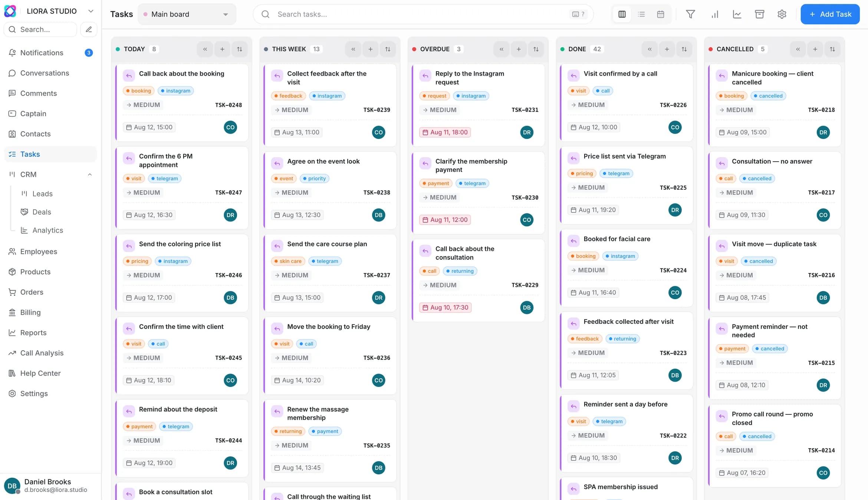Collapse the CANCELLED column
The image size is (868, 500).
point(798,49)
